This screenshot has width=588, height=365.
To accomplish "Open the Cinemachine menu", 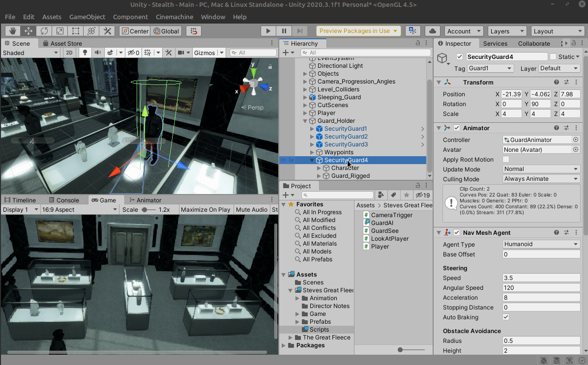I will 175,17.
